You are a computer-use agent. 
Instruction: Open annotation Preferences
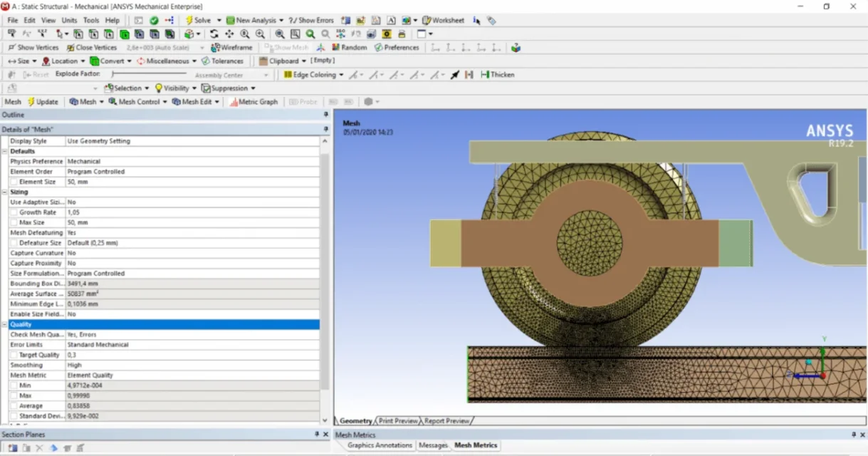[397, 48]
